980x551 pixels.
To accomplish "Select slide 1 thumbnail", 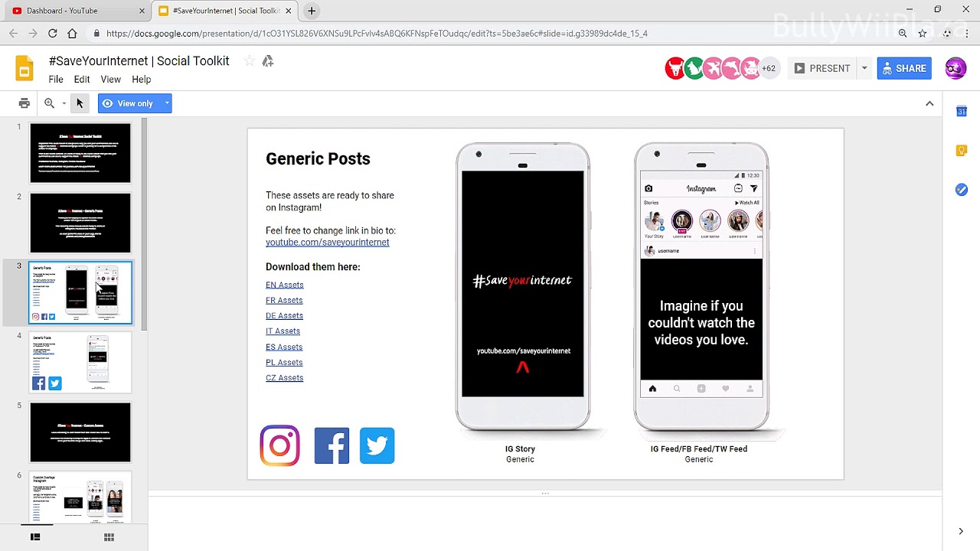I will 80,153.
